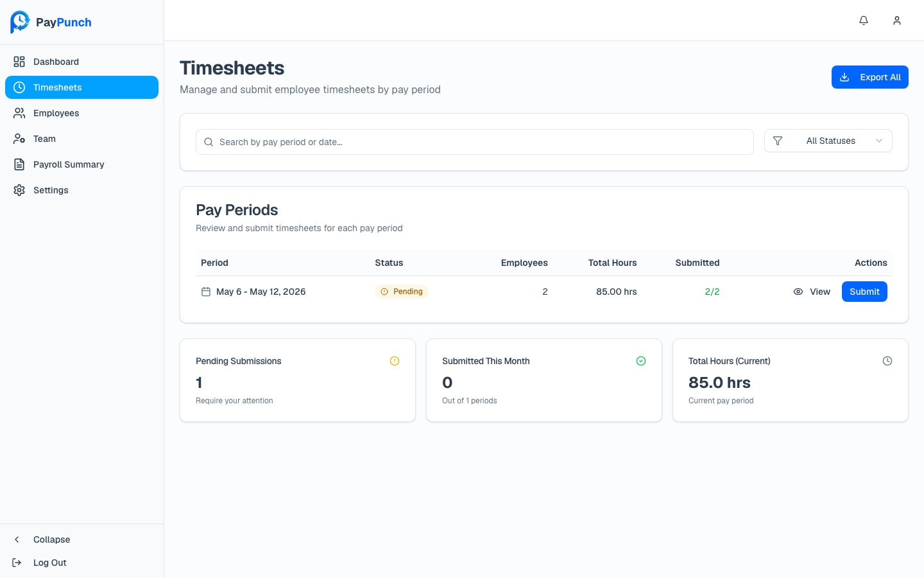Go to Dashboard in sidebar
Image resolution: width=924 pixels, height=578 pixels.
click(81, 62)
